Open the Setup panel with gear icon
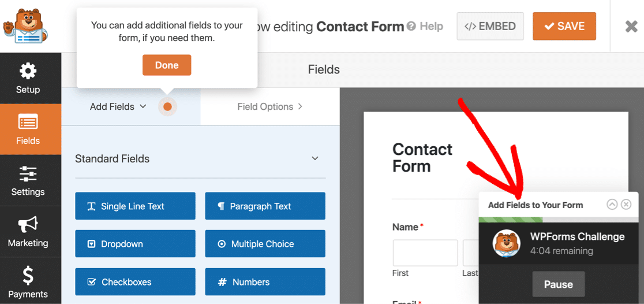The height and width of the screenshot is (304, 644). click(x=28, y=79)
